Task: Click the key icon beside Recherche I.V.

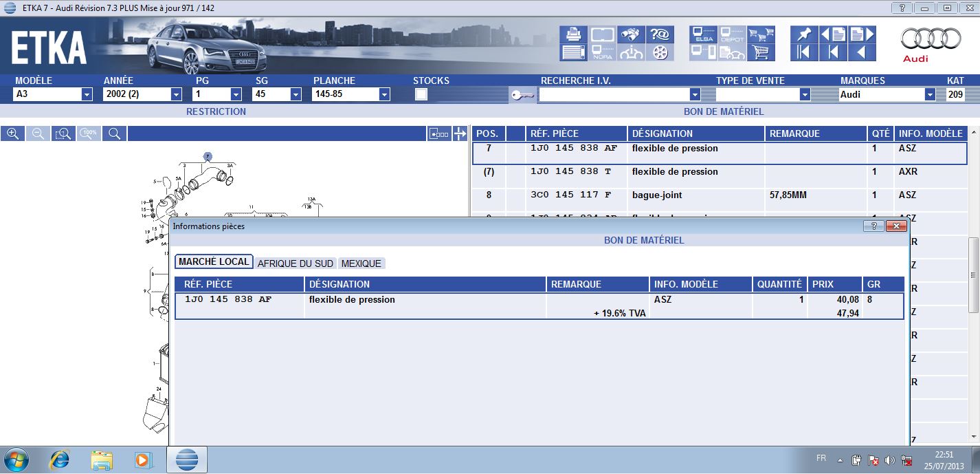Action: [522, 95]
